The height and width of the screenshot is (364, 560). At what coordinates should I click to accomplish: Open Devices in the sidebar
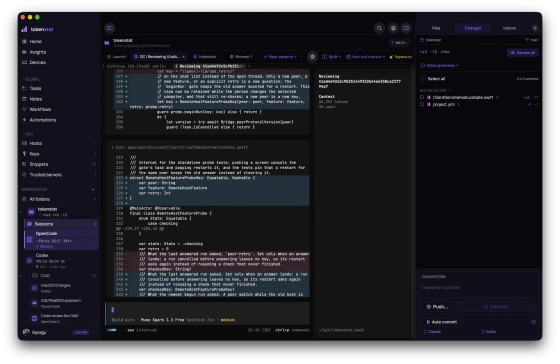[38, 62]
